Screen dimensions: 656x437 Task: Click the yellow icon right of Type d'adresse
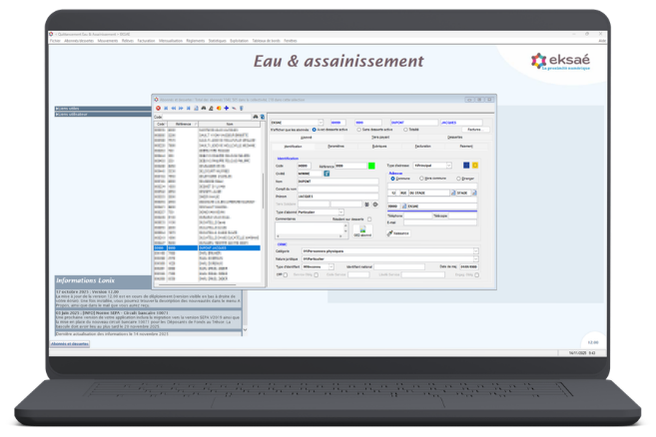point(474,165)
